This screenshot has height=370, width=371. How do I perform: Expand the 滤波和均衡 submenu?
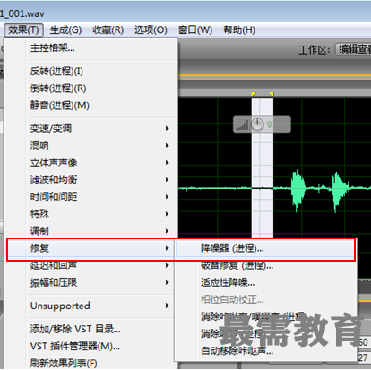tap(92, 180)
